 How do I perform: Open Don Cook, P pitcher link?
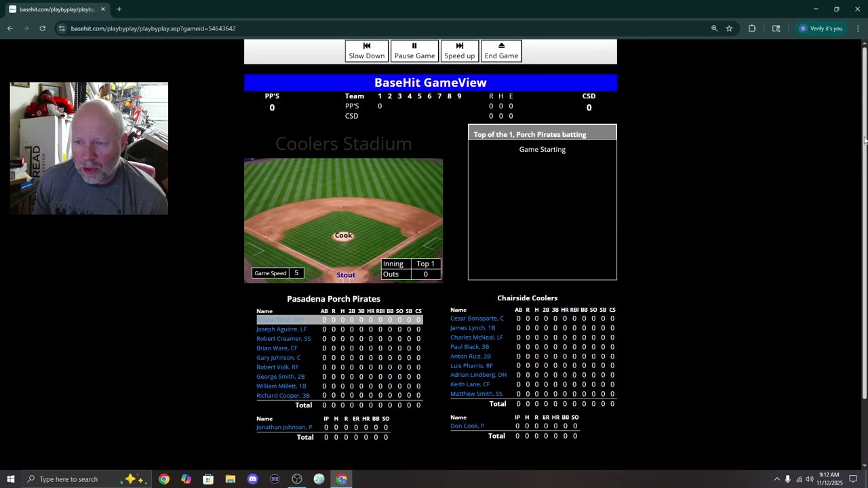click(467, 426)
